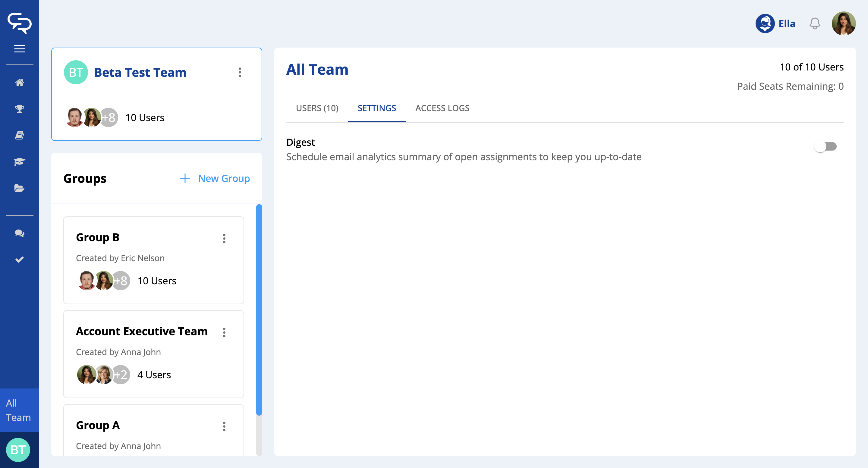
Task: Open the graduation cap training icon
Action: (x=20, y=162)
